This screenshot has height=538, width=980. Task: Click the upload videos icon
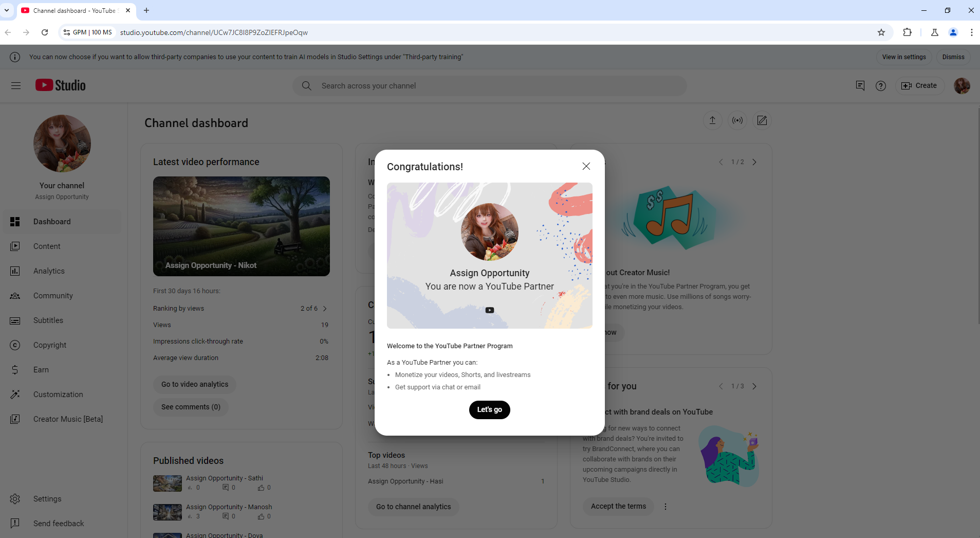[712, 120]
